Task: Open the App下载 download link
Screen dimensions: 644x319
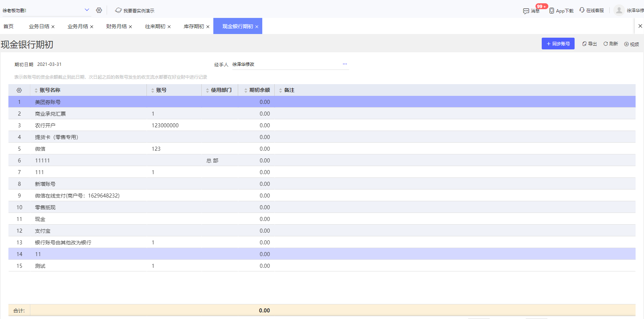Action: [x=561, y=11]
